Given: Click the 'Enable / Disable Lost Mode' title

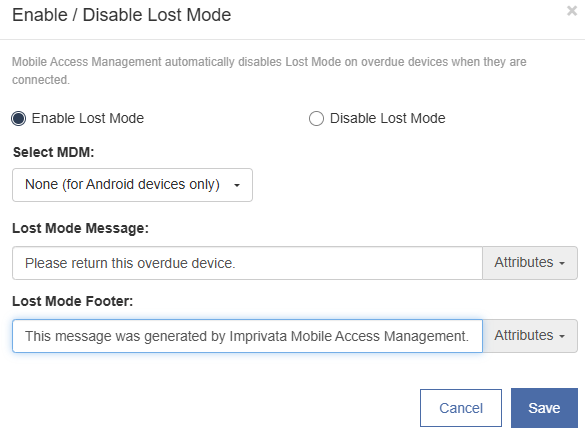Looking at the screenshot, I should [x=122, y=15].
